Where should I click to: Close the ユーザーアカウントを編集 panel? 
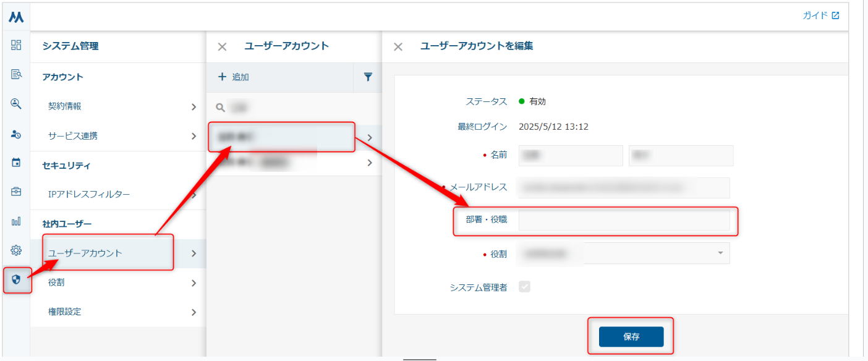[x=398, y=46]
